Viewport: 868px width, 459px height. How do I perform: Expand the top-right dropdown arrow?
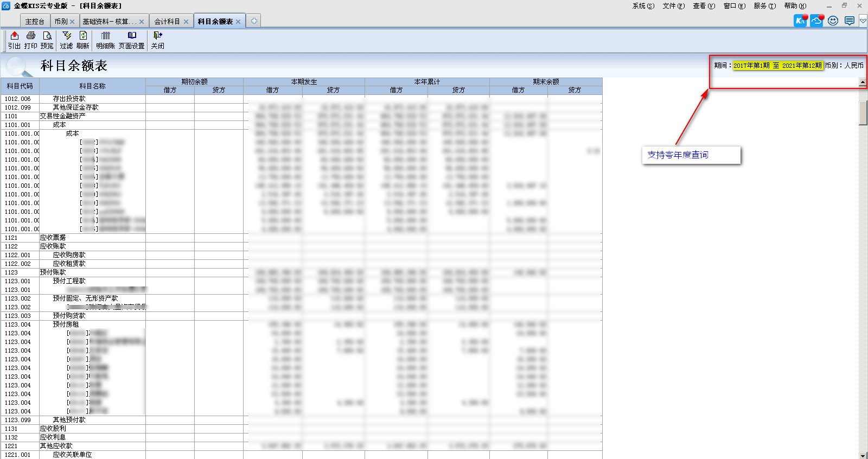pyautogui.click(x=863, y=21)
